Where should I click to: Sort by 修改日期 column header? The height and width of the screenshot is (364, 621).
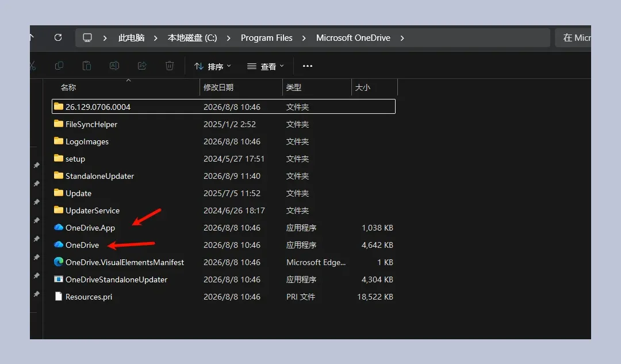[218, 87]
